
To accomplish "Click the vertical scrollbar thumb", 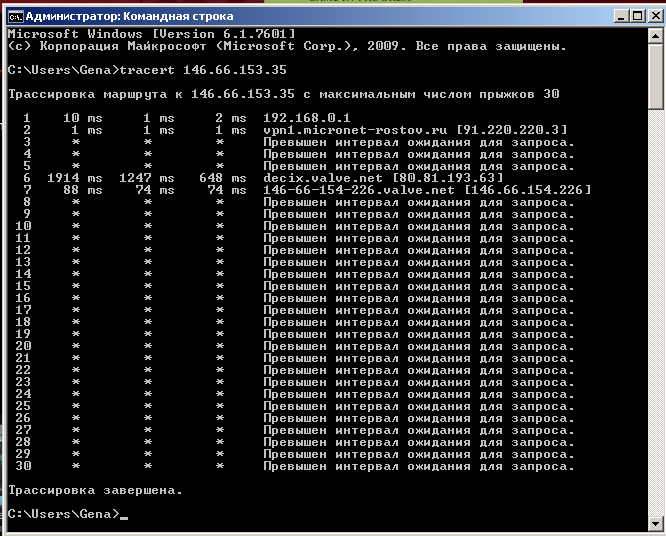I will pyautogui.click(x=655, y=76).
